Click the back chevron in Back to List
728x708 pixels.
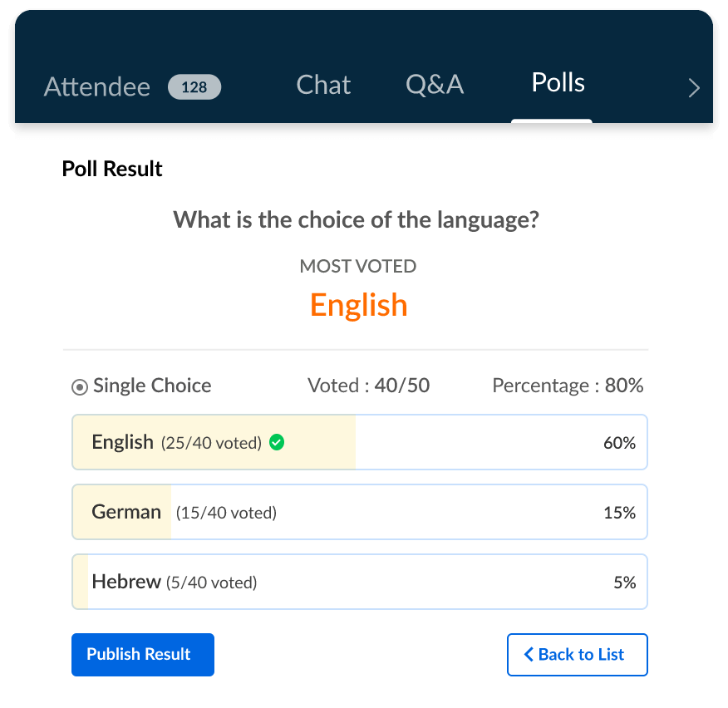tap(529, 655)
